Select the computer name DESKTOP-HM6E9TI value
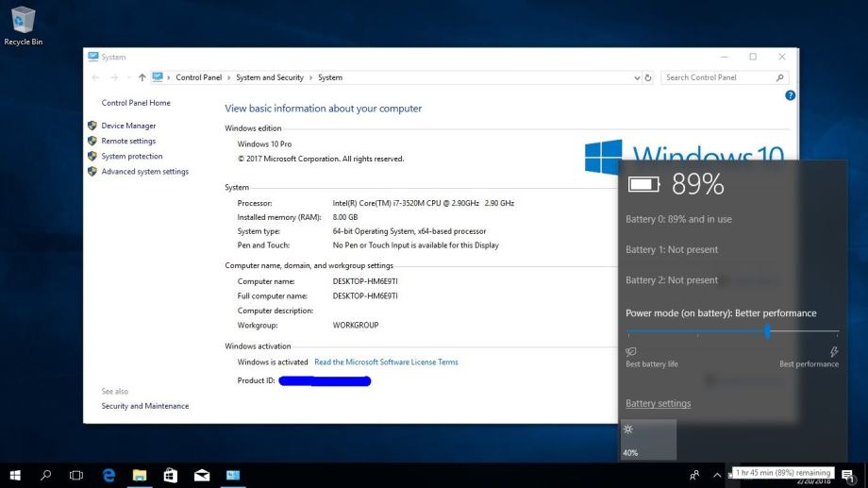Screen dimensions: 868x488 [x=365, y=281]
